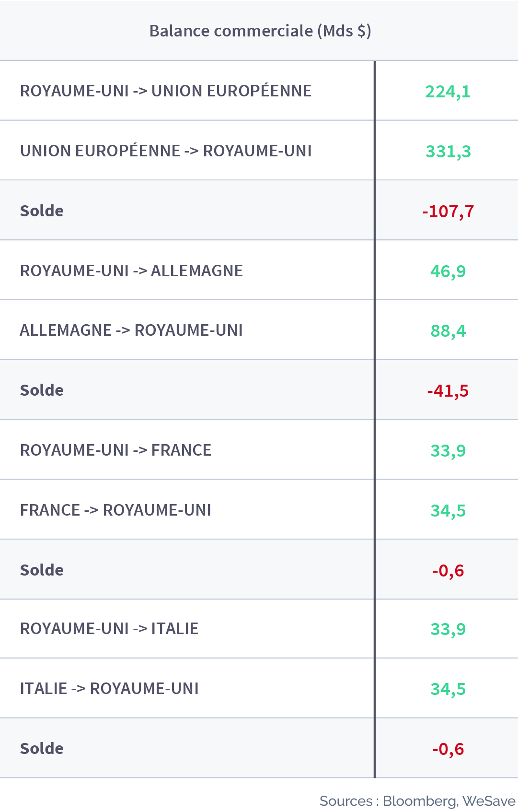Click the Solde value -41,5
This screenshot has height=812, width=518.
pyautogui.click(x=448, y=390)
